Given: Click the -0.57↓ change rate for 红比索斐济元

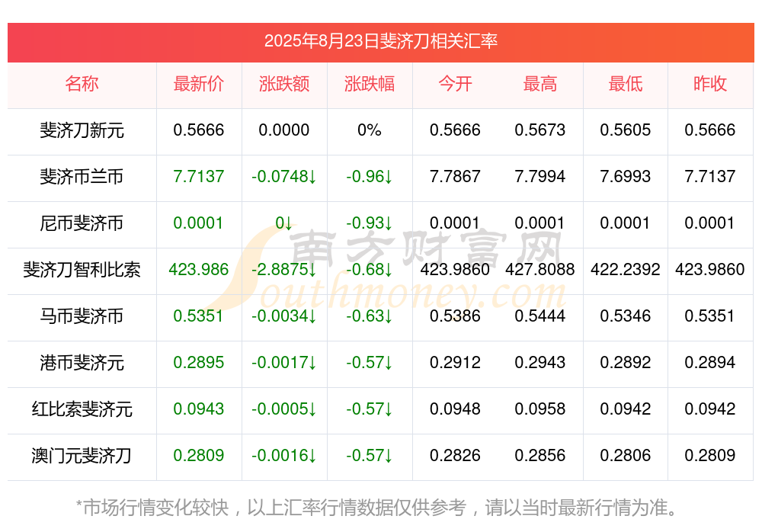Looking at the screenshot, I should [370, 409].
